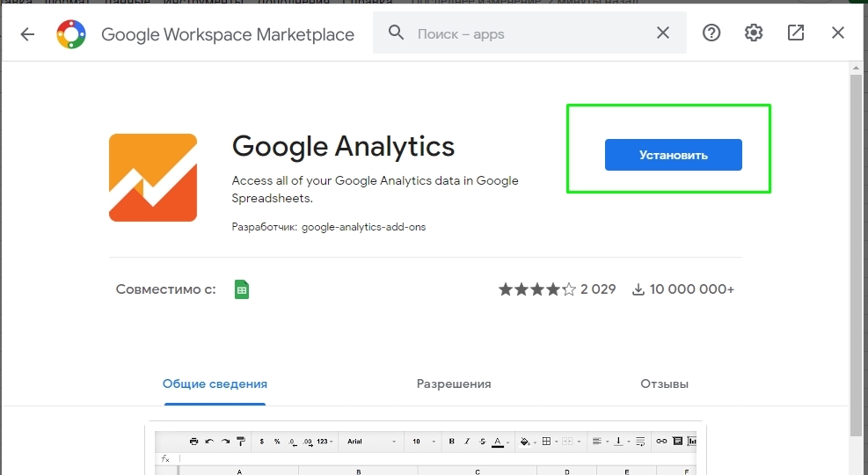
Task: Click column header A in preview
Action: (239, 471)
